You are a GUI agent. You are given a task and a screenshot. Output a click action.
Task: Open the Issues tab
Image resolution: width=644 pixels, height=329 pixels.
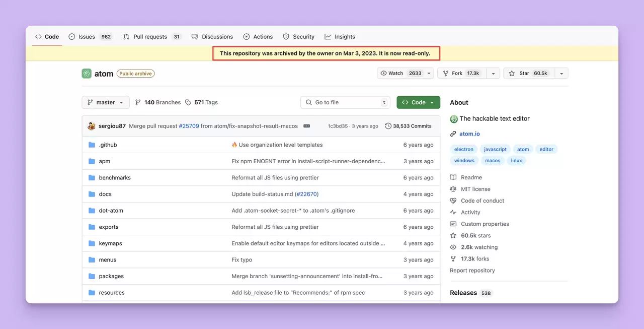pos(90,37)
